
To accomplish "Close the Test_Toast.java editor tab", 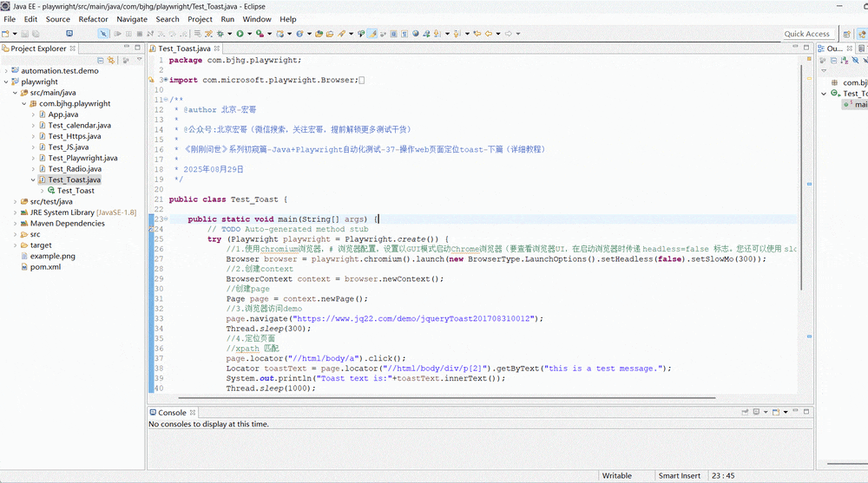I will pos(217,49).
